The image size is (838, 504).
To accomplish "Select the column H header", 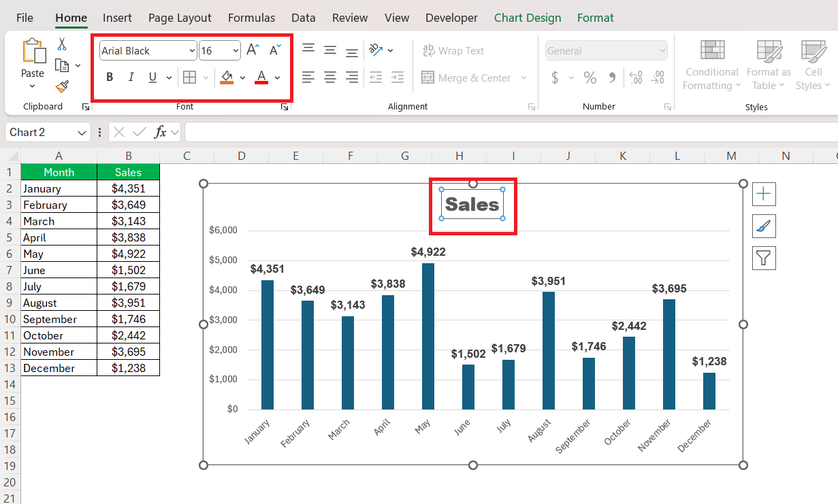I will 460,156.
